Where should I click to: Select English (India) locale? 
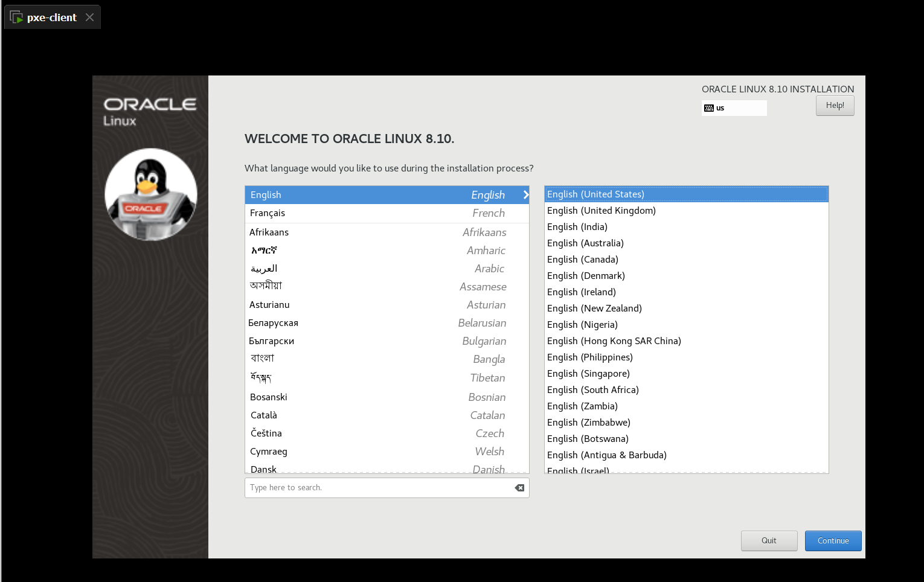pyautogui.click(x=687, y=227)
